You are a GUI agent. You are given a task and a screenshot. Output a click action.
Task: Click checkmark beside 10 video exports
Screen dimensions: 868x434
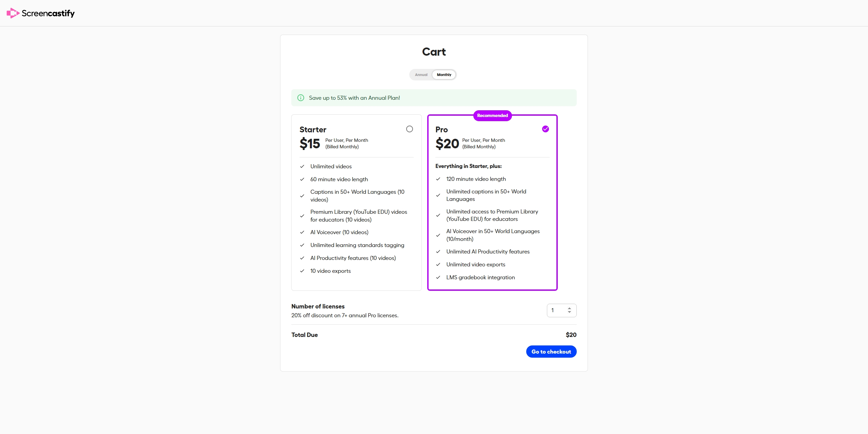302,271
